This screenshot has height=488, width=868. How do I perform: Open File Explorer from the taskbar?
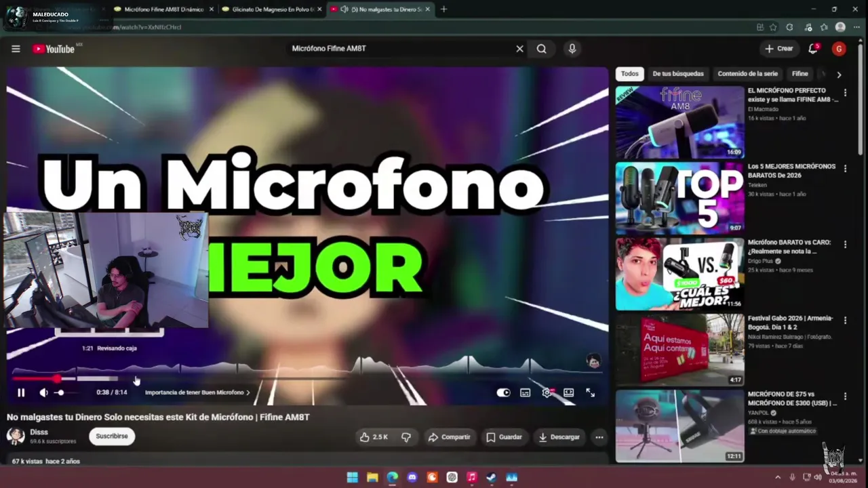372,477
